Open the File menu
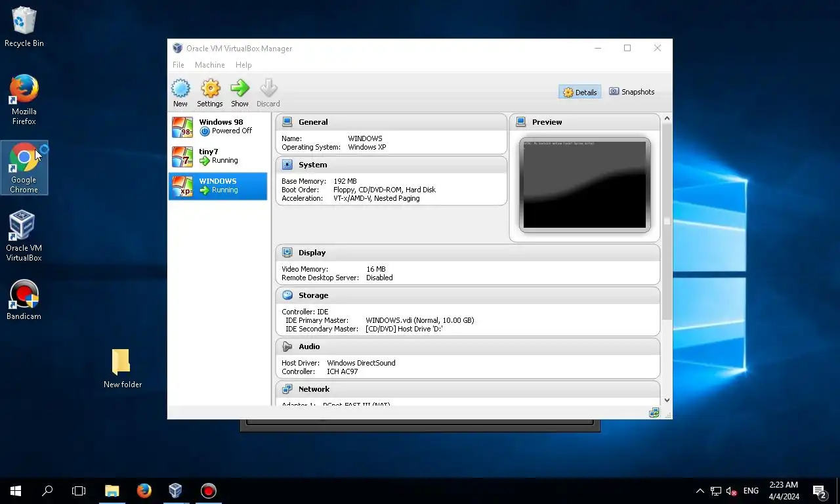 [178, 65]
